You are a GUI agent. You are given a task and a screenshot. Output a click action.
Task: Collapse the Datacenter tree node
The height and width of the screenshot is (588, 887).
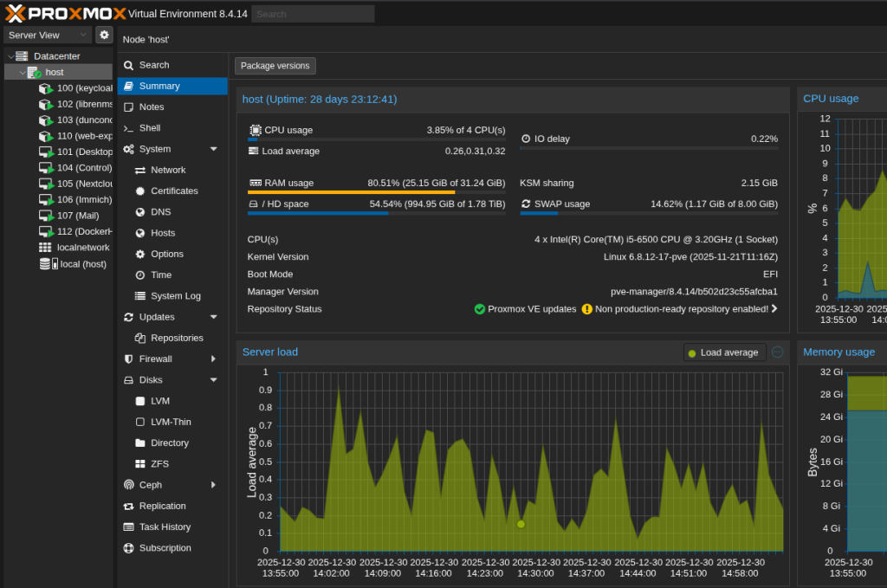10,56
